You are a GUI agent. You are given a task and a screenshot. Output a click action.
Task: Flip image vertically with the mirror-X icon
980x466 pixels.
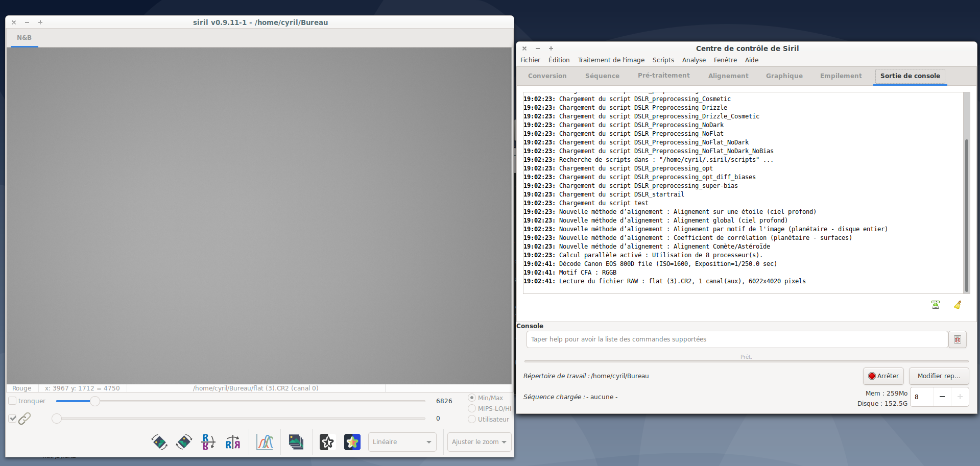(208, 442)
